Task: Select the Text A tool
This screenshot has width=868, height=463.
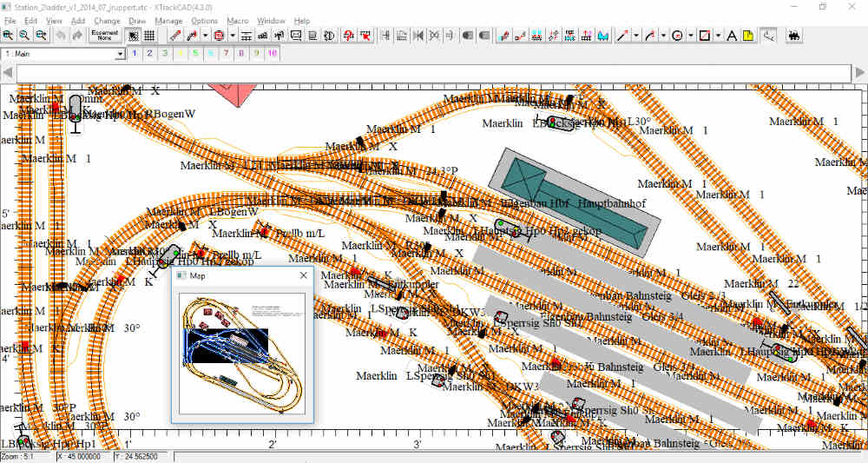Action: (732, 36)
